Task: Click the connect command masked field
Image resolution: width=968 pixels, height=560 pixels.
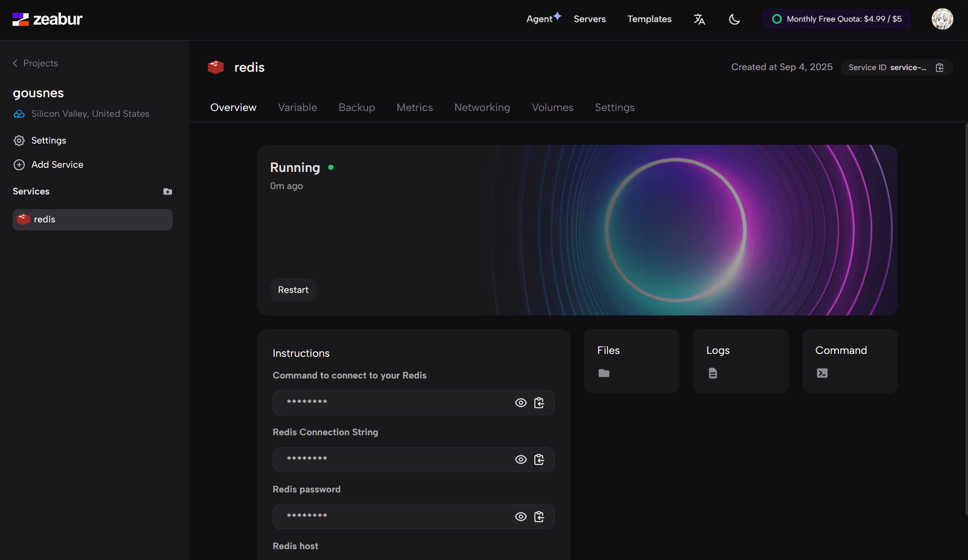Action: coord(413,403)
